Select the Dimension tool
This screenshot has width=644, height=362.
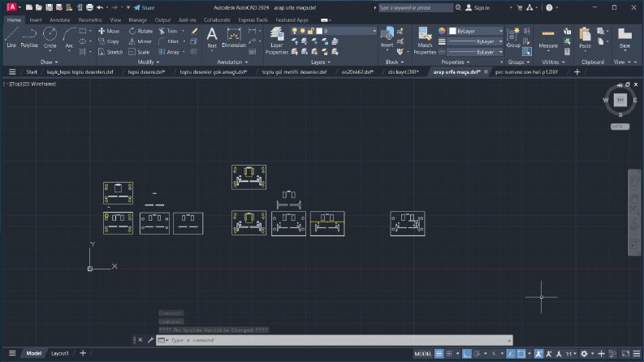[234, 38]
